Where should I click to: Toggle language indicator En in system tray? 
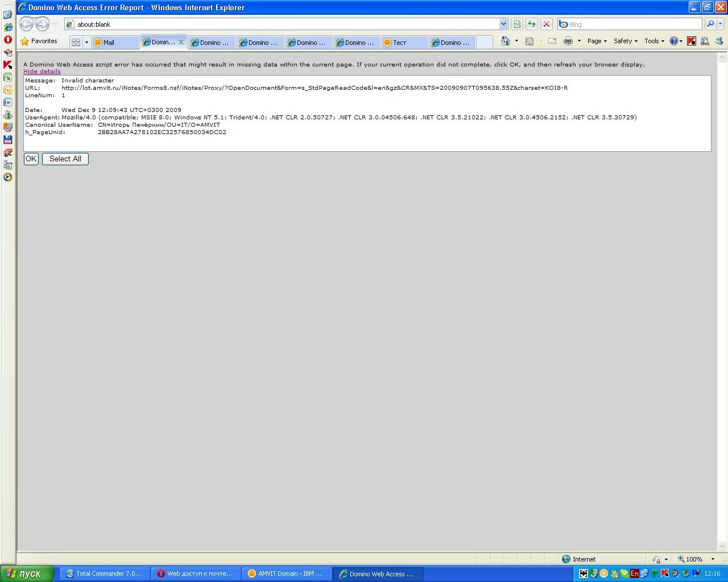635,573
